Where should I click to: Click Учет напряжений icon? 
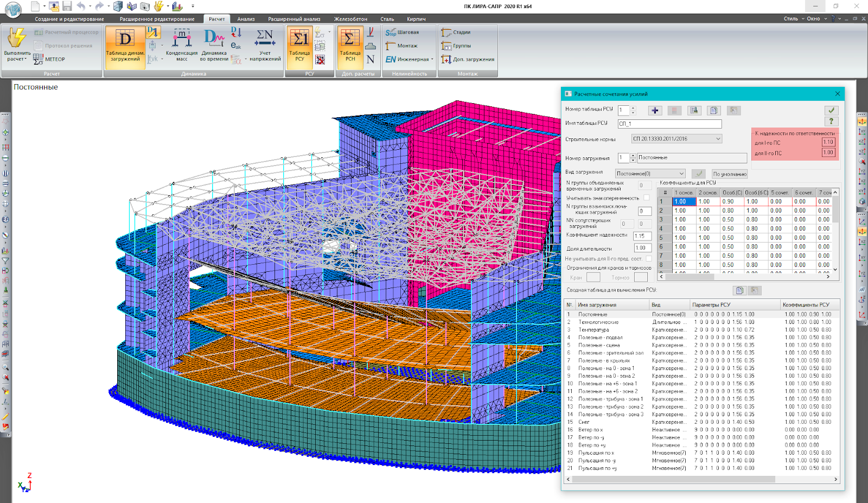[265, 46]
